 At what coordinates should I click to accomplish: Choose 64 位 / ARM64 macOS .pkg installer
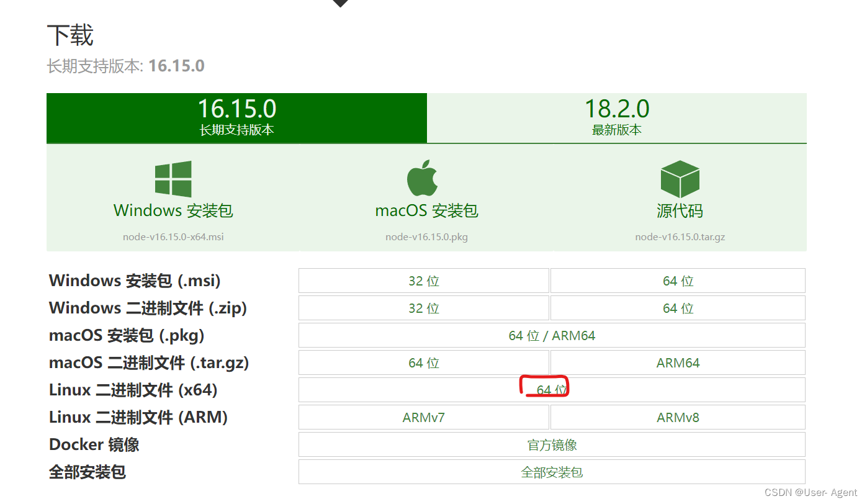point(552,335)
